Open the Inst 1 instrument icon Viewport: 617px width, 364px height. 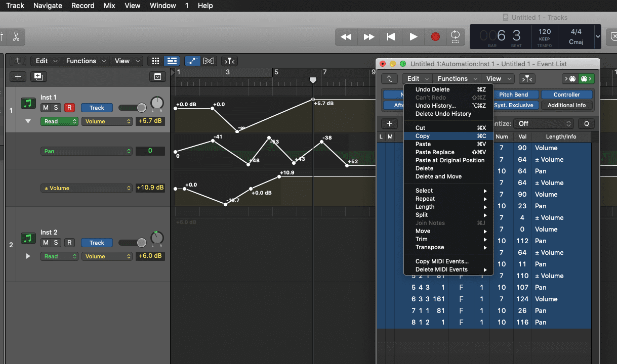(28, 104)
